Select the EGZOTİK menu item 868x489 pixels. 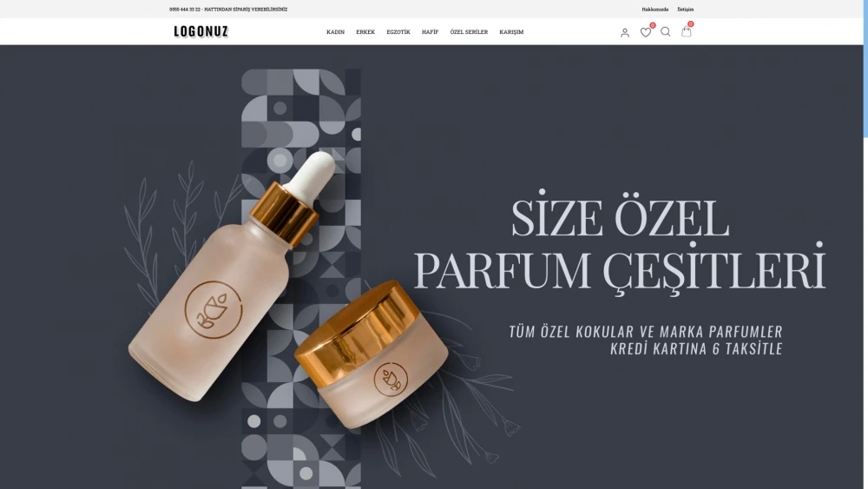[x=398, y=32]
